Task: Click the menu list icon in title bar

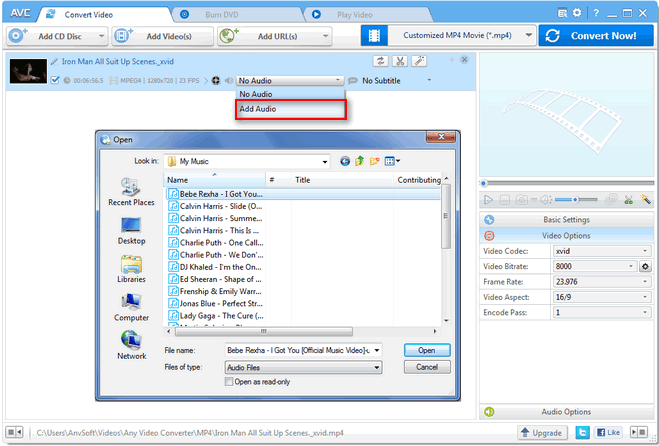Action: point(562,13)
